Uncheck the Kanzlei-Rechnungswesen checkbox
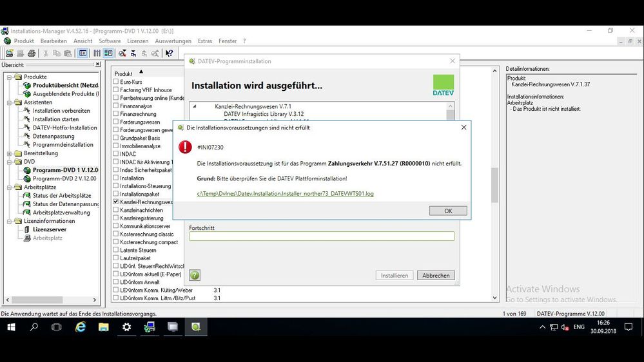 [116, 202]
